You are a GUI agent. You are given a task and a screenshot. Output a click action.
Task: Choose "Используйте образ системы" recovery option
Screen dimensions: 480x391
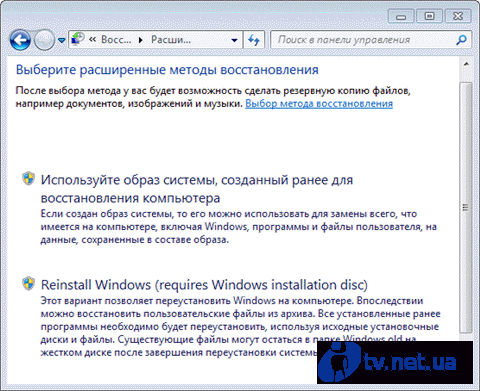[197, 189]
